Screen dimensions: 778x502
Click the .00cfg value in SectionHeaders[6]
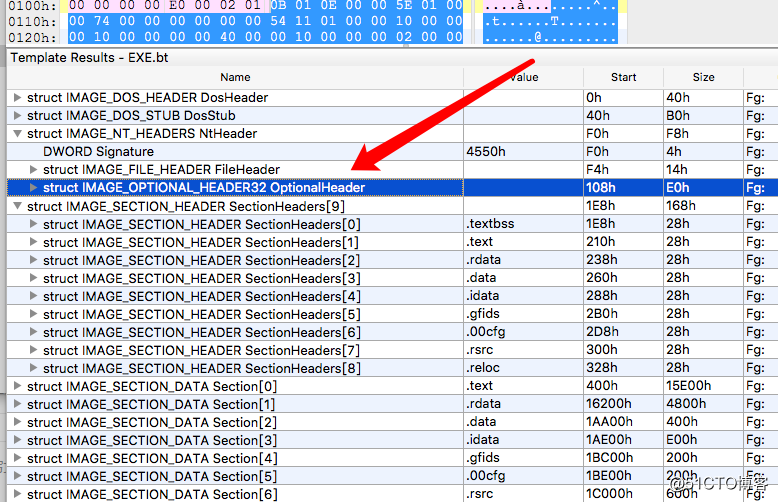tap(486, 332)
